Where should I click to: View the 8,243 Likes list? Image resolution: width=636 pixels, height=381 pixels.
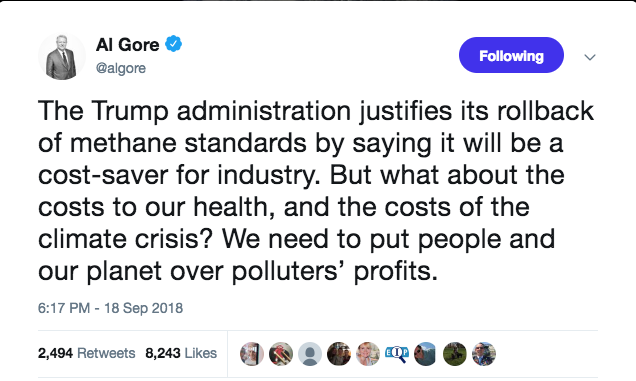click(x=181, y=353)
